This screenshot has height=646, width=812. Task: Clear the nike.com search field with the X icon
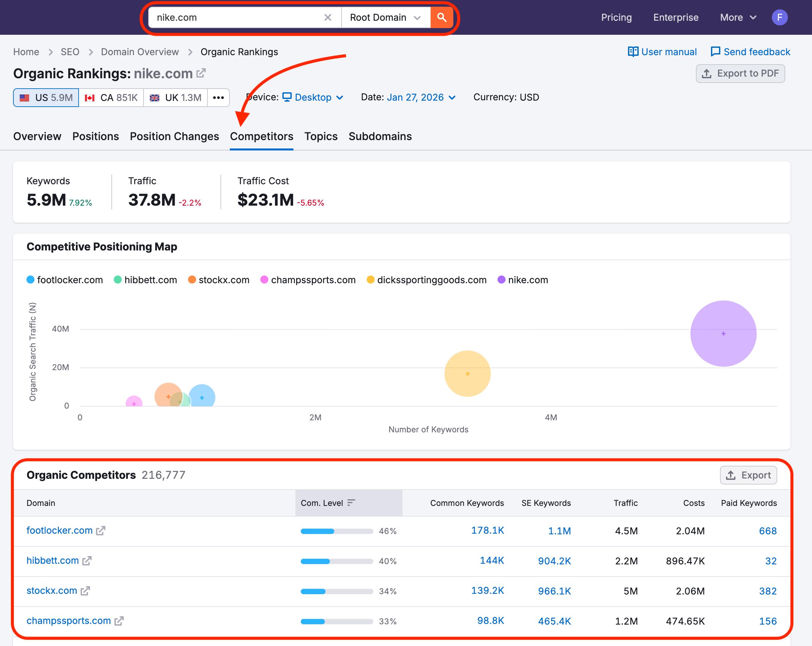pyautogui.click(x=327, y=17)
